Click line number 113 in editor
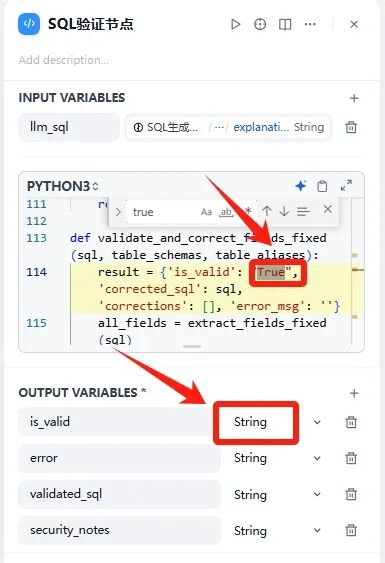Screen dimensions: 385x563 click(36, 238)
